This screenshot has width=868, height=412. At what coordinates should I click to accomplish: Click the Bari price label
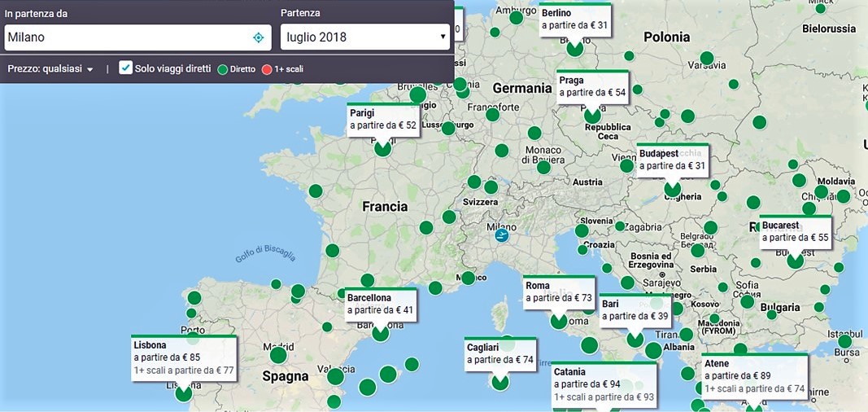[x=635, y=310]
